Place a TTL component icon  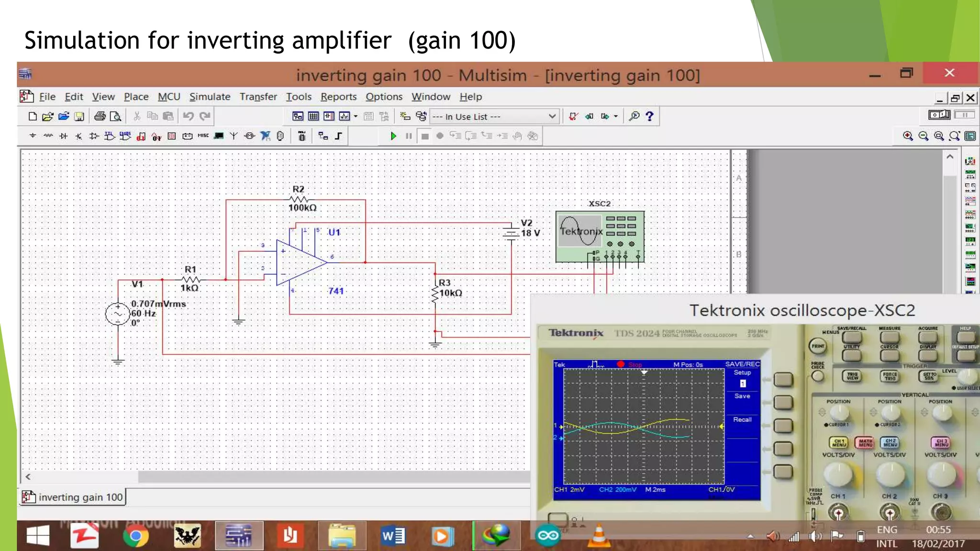[110, 136]
